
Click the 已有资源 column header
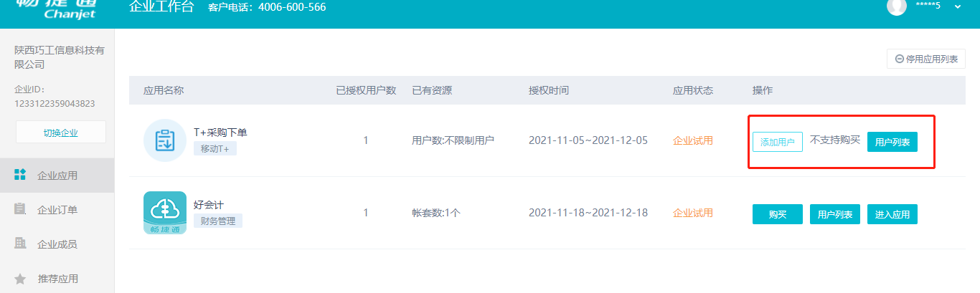coord(432,90)
